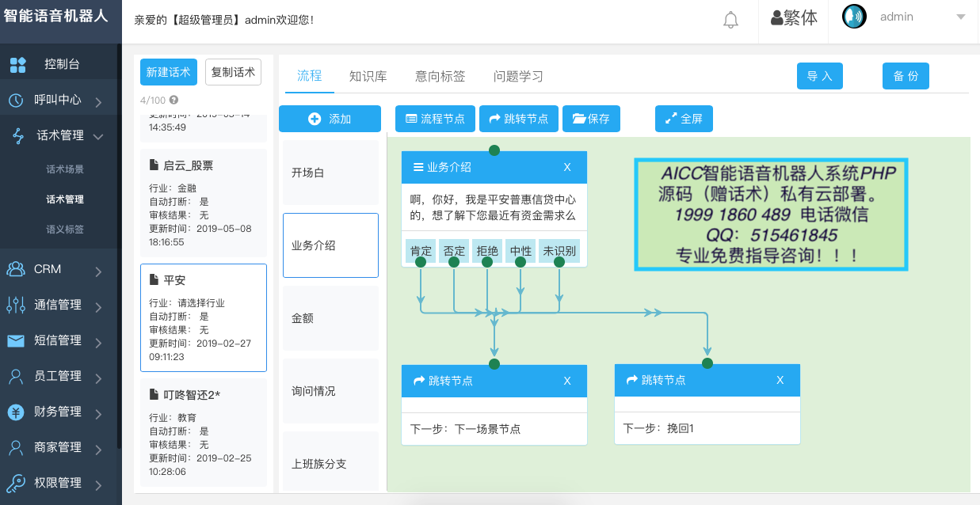Close the 下一场景节点 jump node
Screen dimensions: 980x505
(567, 381)
